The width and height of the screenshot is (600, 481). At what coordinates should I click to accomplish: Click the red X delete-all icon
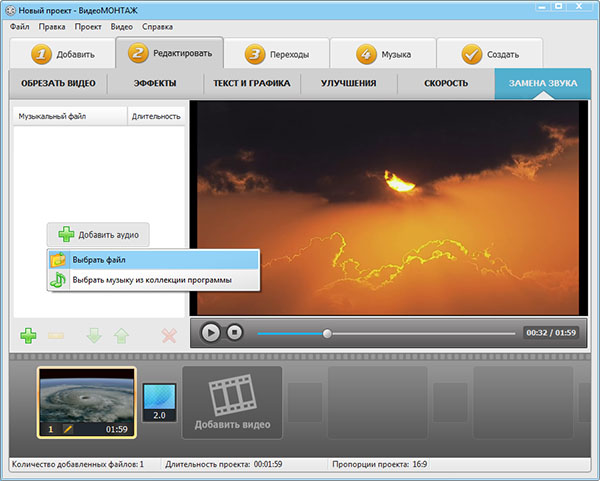(169, 336)
